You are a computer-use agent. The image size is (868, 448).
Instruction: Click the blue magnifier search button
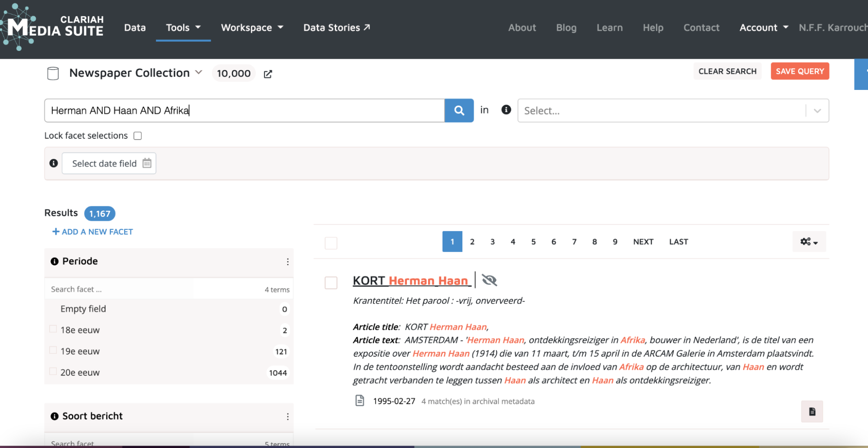point(459,111)
